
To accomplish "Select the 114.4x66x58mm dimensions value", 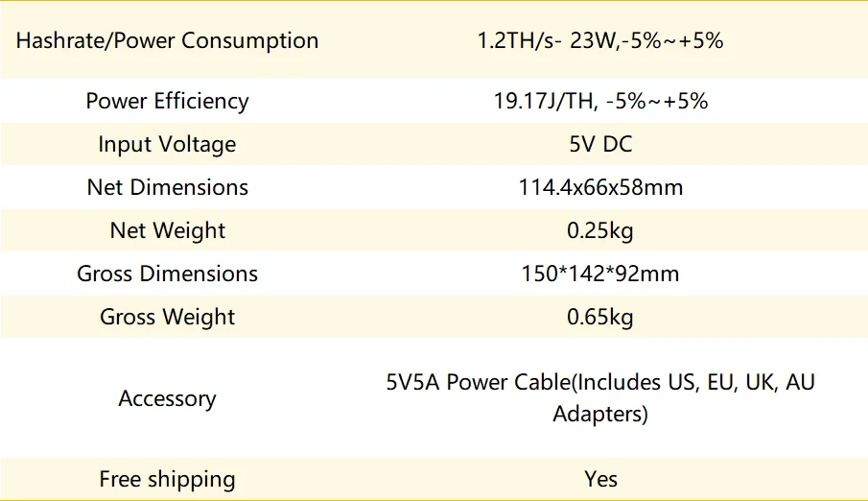I will pyautogui.click(x=600, y=187).
